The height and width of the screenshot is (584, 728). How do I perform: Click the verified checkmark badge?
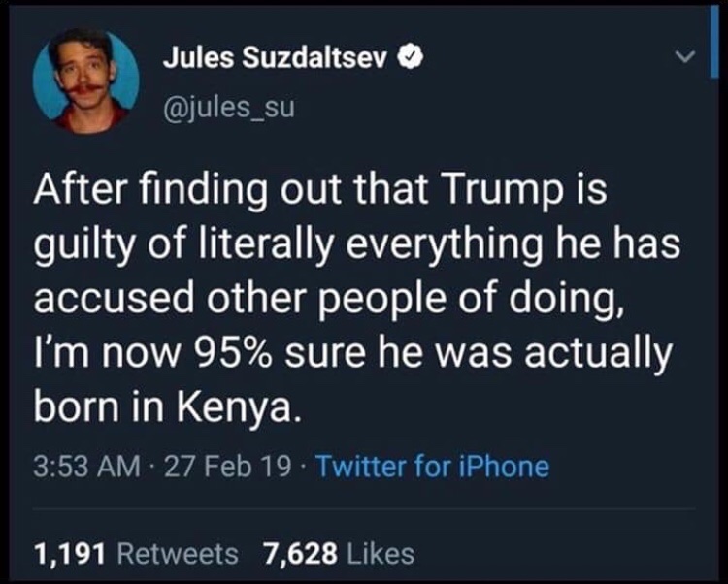tap(410, 58)
